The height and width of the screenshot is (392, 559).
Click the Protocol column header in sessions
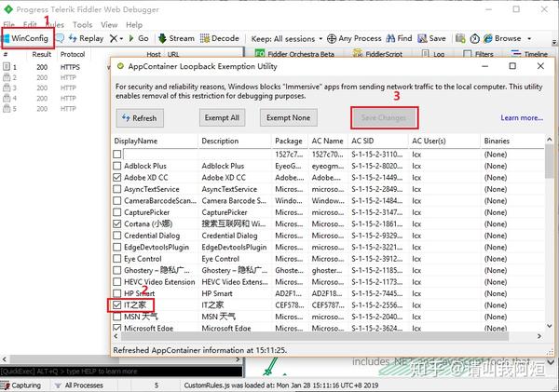point(73,55)
